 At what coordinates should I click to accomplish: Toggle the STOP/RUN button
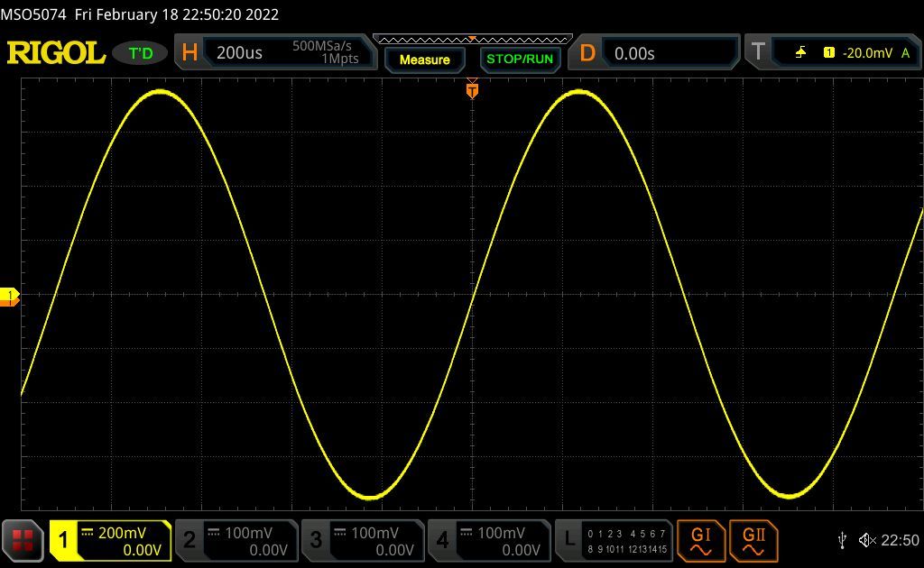point(520,60)
